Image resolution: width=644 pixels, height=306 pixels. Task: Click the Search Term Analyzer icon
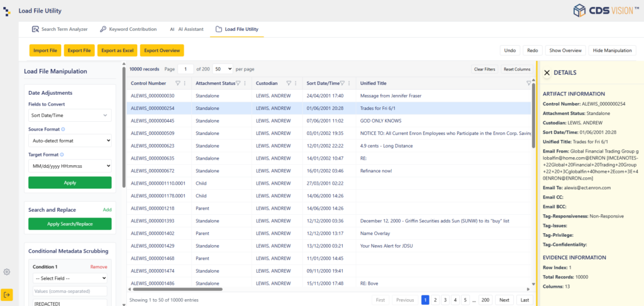click(x=35, y=29)
